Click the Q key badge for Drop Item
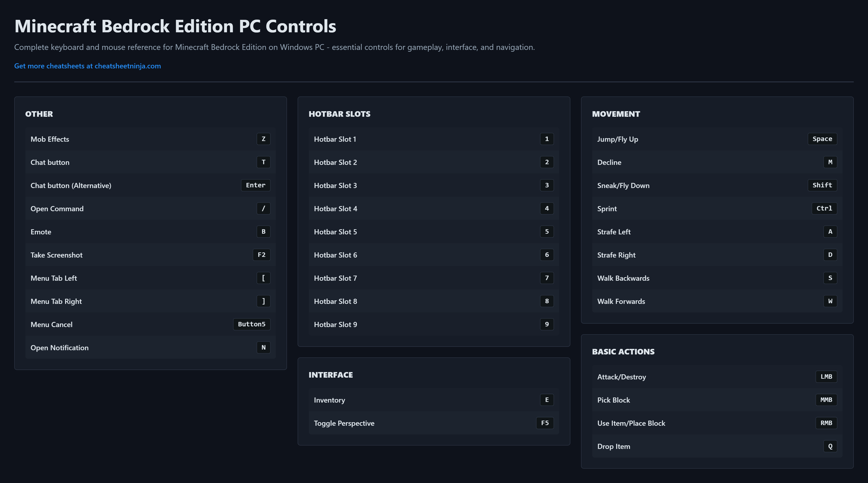Viewport: 868px width, 483px height. click(x=830, y=446)
